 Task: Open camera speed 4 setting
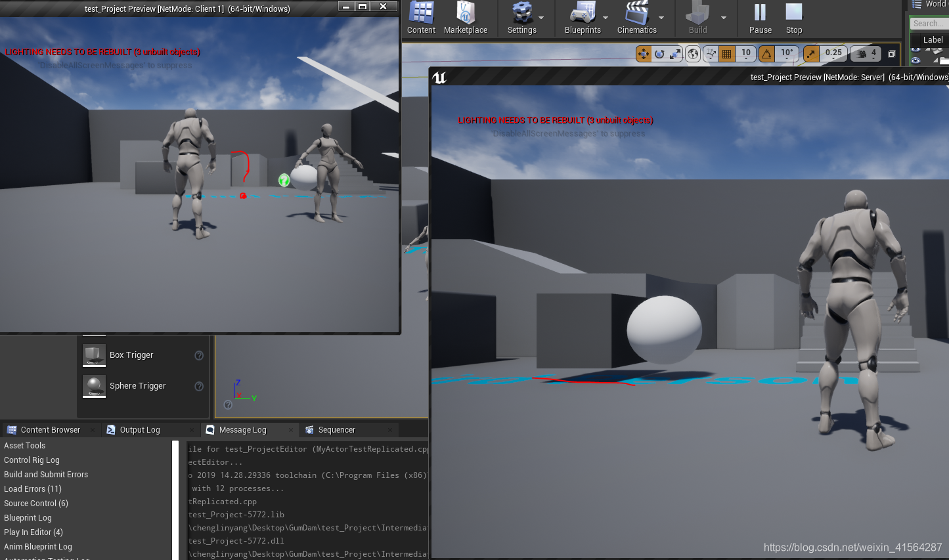pos(866,54)
